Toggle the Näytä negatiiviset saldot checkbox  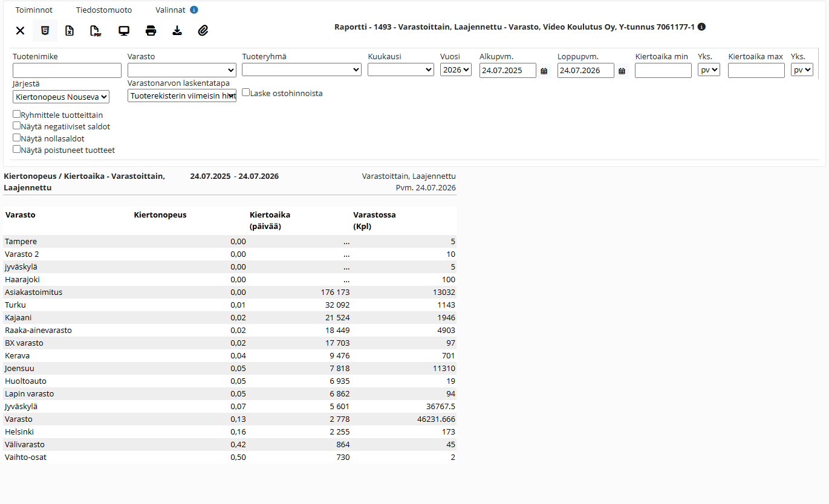click(x=17, y=126)
